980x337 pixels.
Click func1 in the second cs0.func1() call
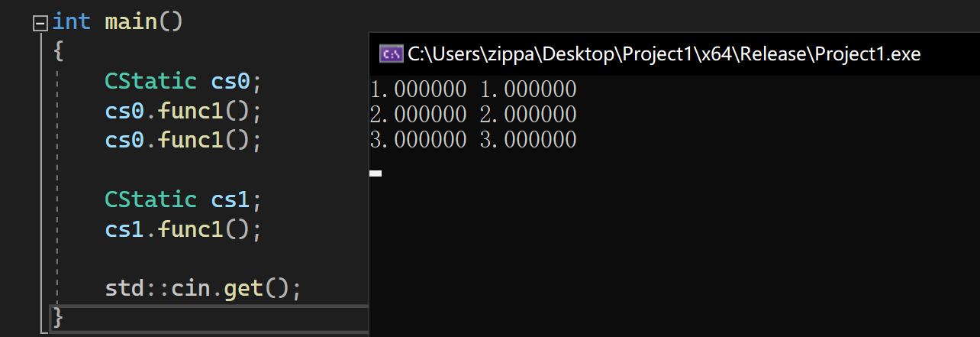tap(191, 141)
